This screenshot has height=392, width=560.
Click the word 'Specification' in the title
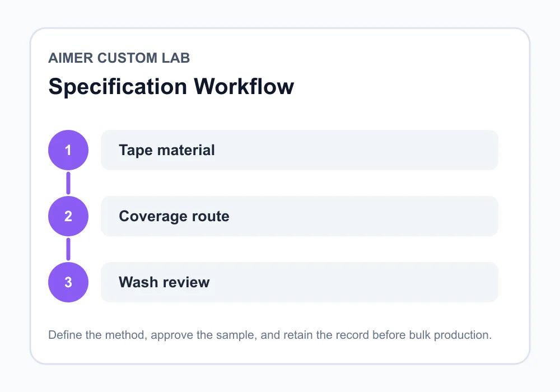pos(118,87)
